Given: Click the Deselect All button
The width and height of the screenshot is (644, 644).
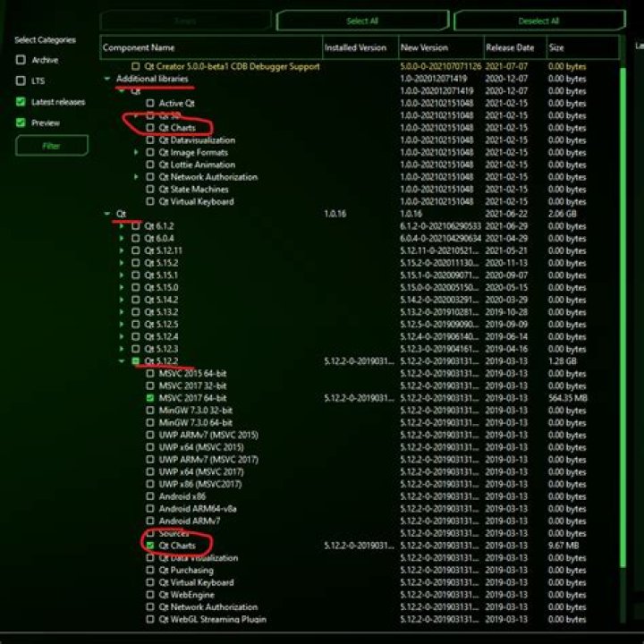Looking at the screenshot, I should pos(538,21).
